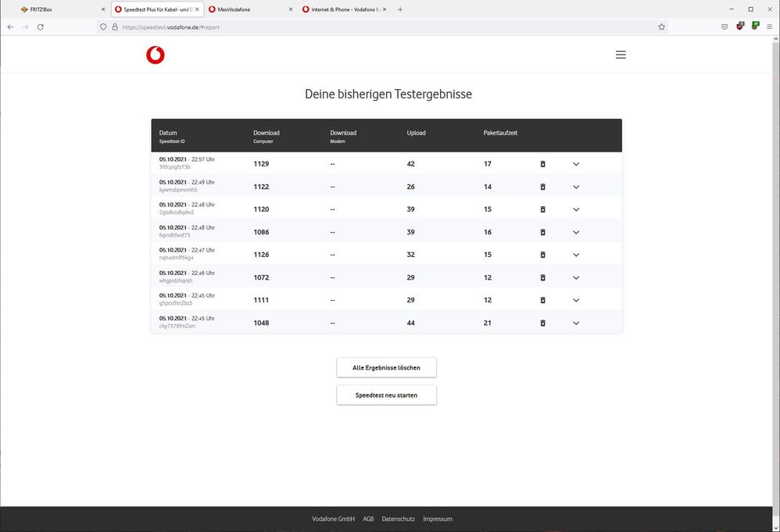Expand details of the 1072 download row
This screenshot has width=780, height=532.
(x=576, y=277)
